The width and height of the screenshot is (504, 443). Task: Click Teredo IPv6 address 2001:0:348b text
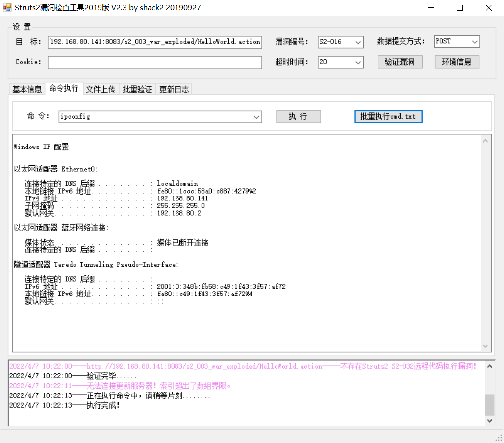[221, 286]
